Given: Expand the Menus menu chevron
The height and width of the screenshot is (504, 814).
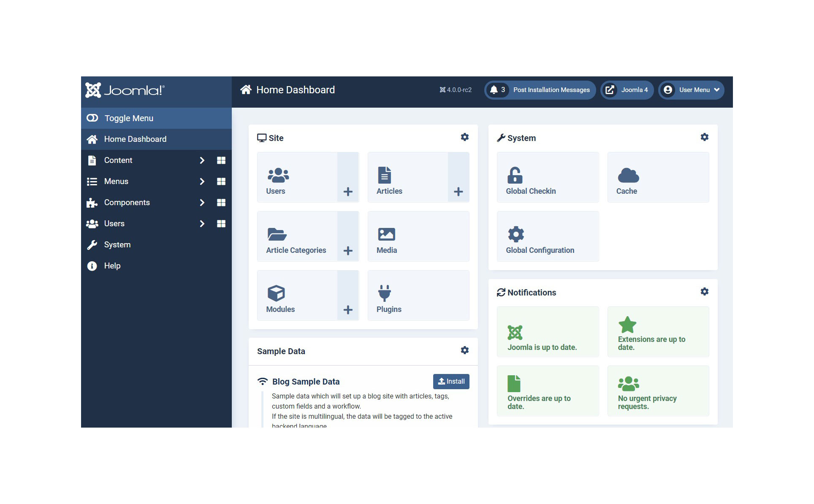Looking at the screenshot, I should pyautogui.click(x=202, y=182).
